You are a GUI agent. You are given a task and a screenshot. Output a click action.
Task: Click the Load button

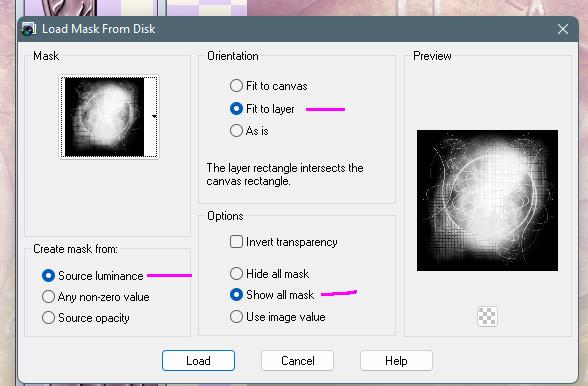point(198,360)
